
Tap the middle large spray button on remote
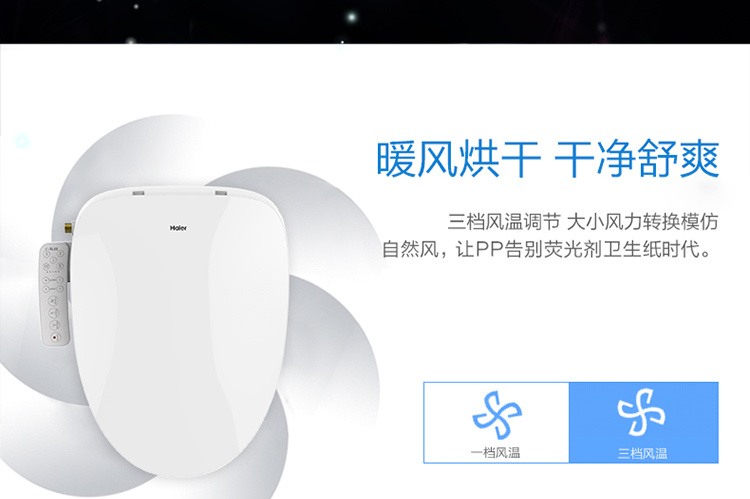click(54, 313)
